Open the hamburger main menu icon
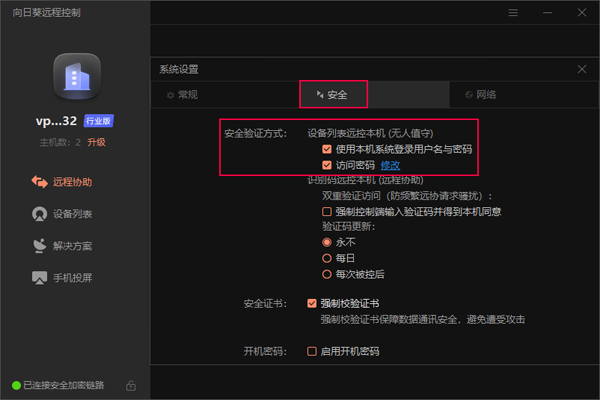The width and height of the screenshot is (600, 400). [x=513, y=14]
